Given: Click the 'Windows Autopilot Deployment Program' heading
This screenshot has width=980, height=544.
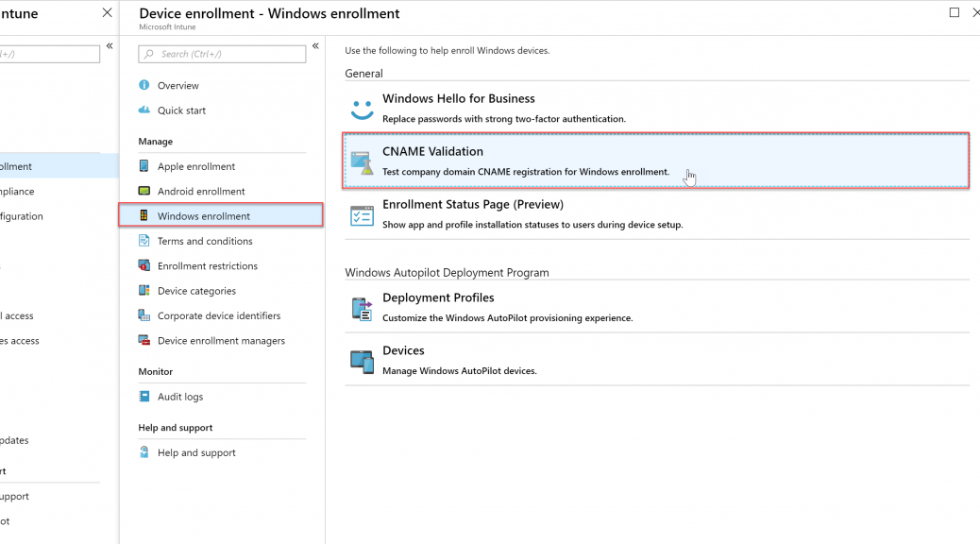Looking at the screenshot, I should coord(447,273).
